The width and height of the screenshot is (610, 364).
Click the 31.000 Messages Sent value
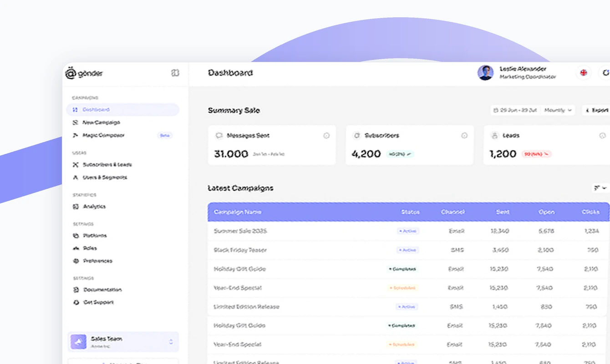pos(231,154)
